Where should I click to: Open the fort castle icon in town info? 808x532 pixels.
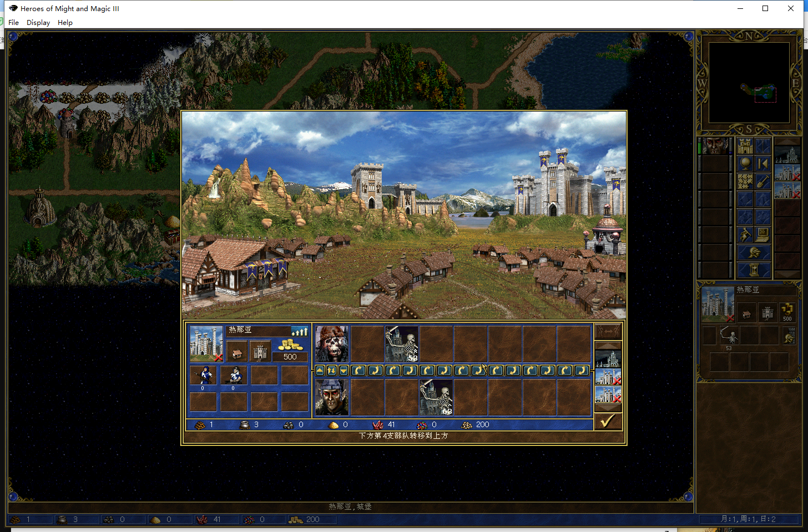(260, 352)
